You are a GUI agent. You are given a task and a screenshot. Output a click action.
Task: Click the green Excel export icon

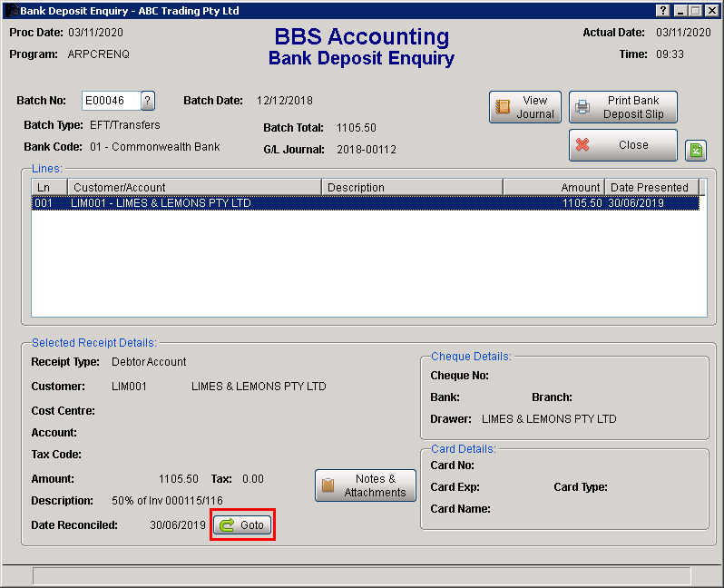pyautogui.click(x=696, y=150)
